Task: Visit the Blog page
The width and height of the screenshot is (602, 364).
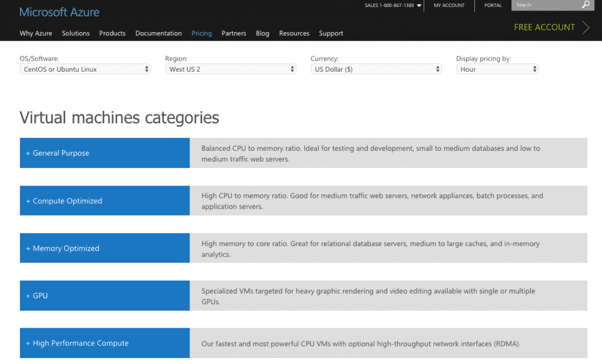Action: 263,33
